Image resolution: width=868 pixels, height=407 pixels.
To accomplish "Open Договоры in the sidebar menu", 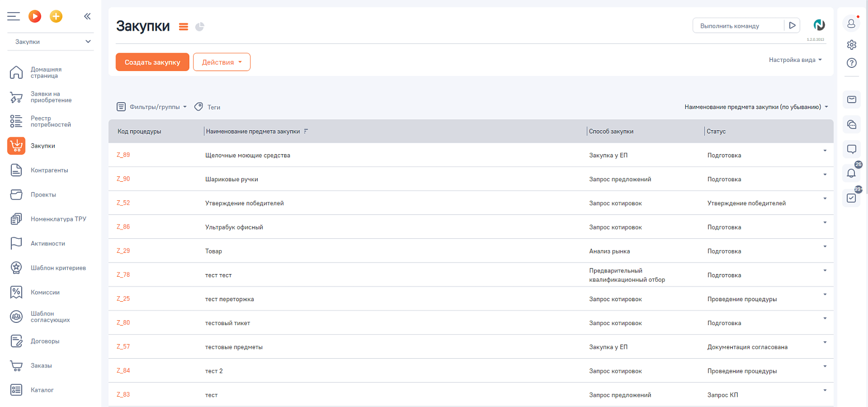I will click(44, 341).
